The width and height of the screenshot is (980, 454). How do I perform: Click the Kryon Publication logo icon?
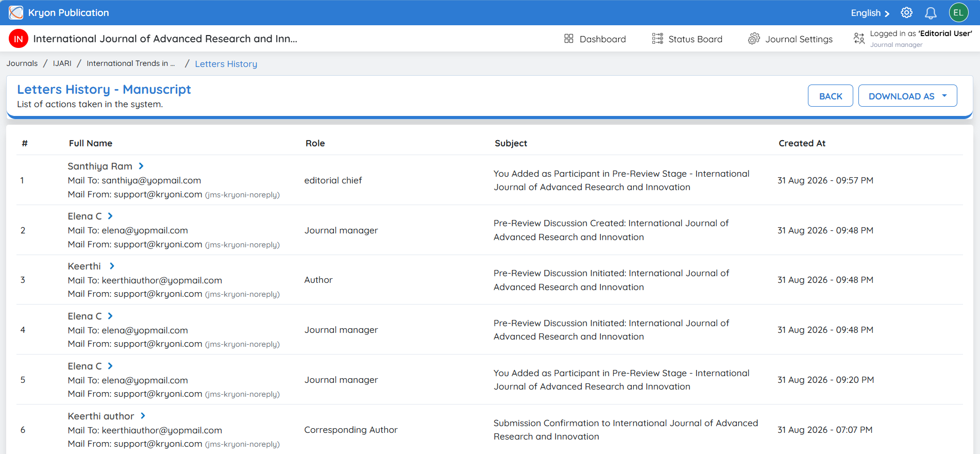click(16, 12)
